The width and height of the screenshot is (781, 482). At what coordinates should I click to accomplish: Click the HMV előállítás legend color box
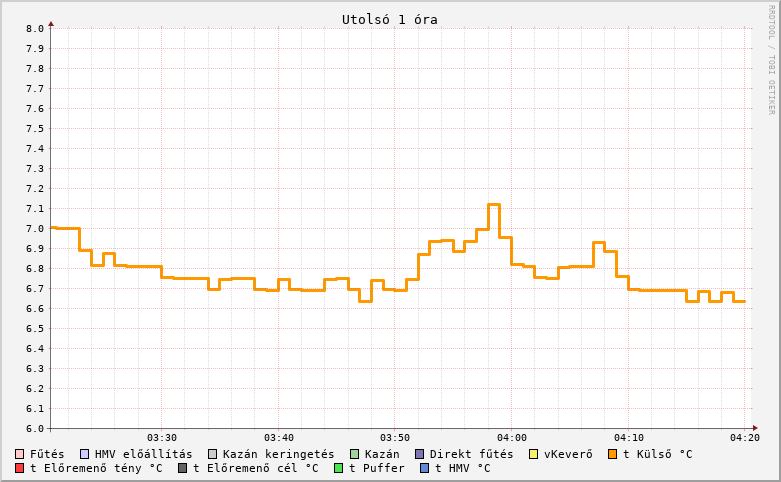tap(84, 454)
